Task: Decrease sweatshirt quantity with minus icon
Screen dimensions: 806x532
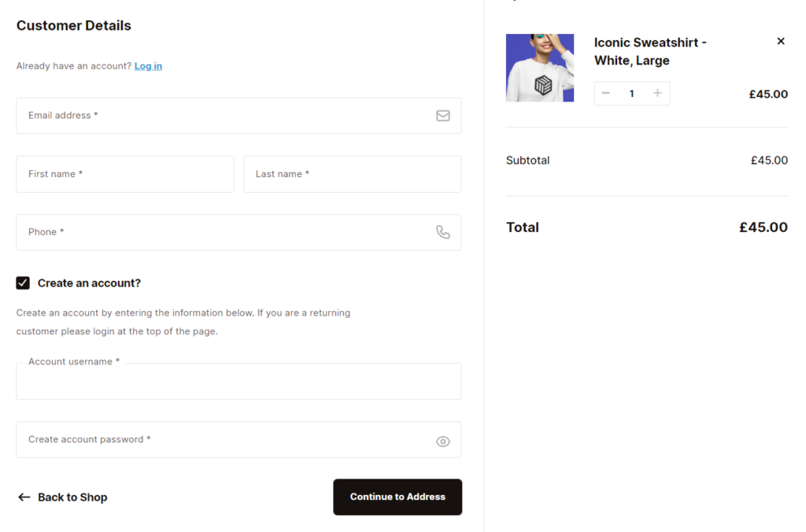Action: pos(606,94)
